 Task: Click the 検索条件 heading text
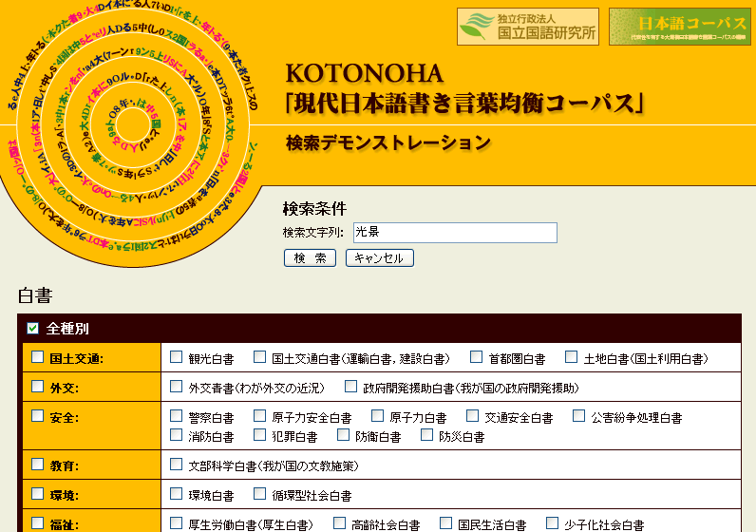pos(314,209)
